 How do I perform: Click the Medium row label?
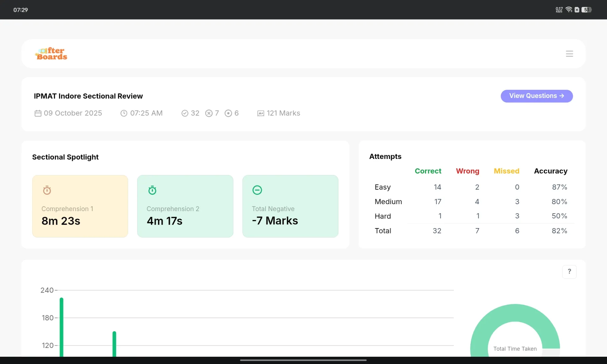coord(388,202)
